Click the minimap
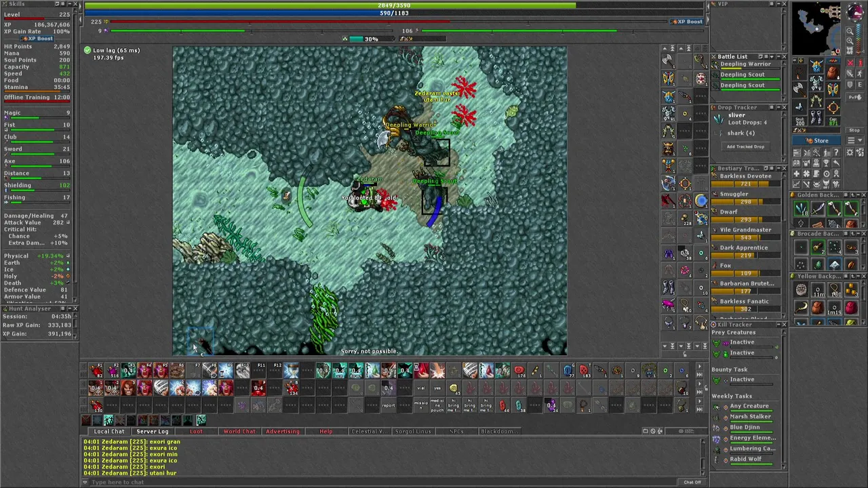Viewport: 868px width, 488px height. pyautogui.click(x=817, y=28)
